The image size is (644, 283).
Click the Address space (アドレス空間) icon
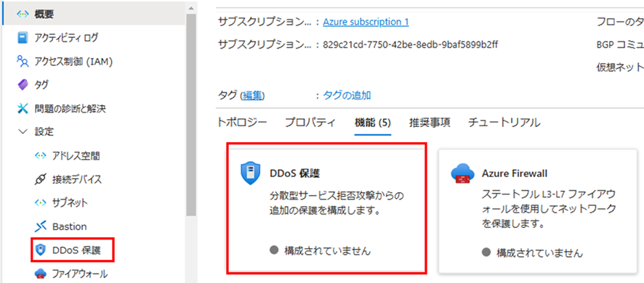pyautogui.click(x=40, y=156)
